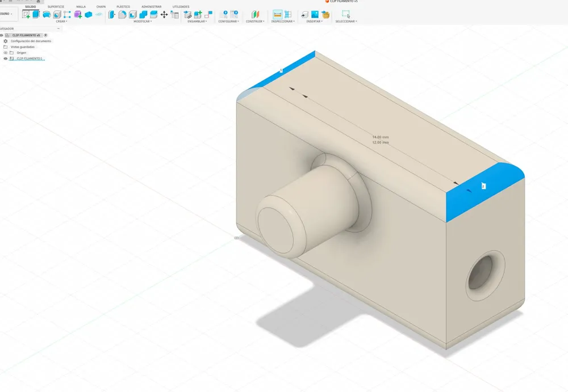
Task: Switch to the ADMINISTRAR tab
Action: click(152, 6)
